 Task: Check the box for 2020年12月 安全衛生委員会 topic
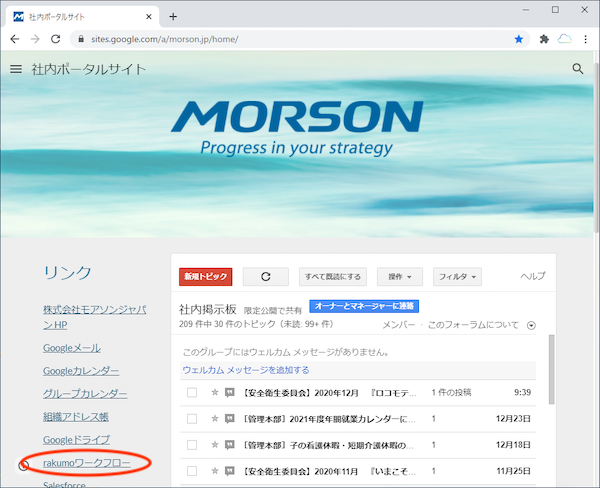click(x=192, y=392)
